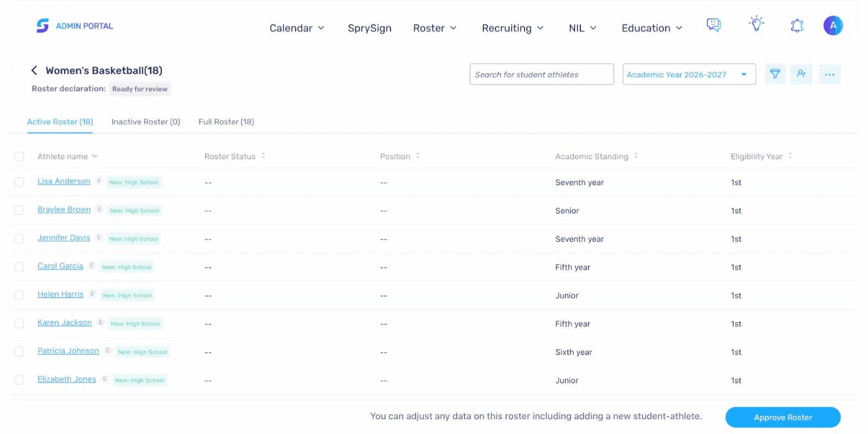Open Karen Jackson's athlete profile
The image size is (868, 434).
coord(65,323)
